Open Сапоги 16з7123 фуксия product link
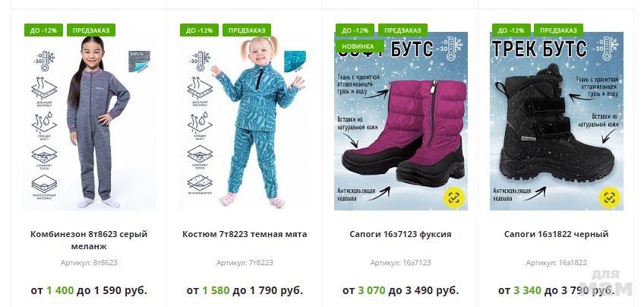Screen dimensions: 644x307 [x=400, y=234]
